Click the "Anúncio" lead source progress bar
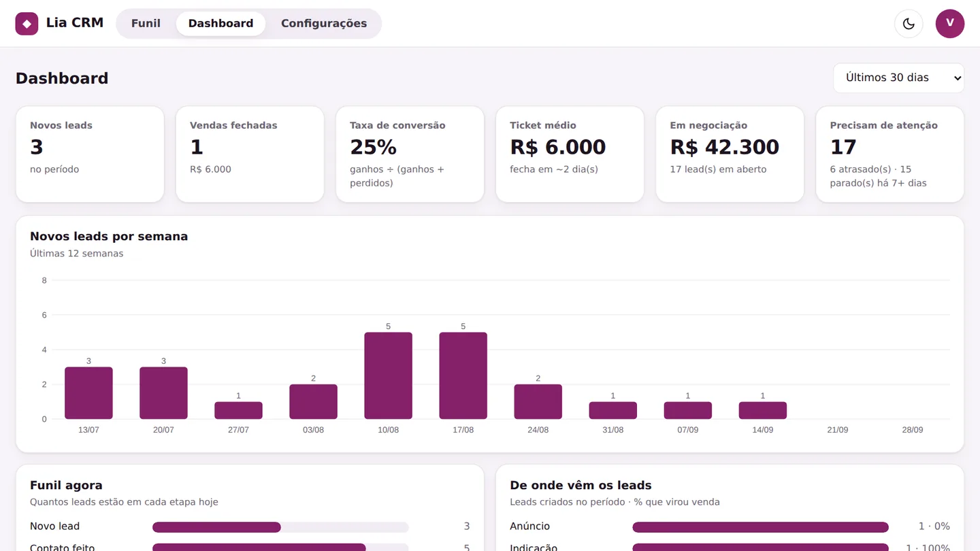 (x=760, y=527)
